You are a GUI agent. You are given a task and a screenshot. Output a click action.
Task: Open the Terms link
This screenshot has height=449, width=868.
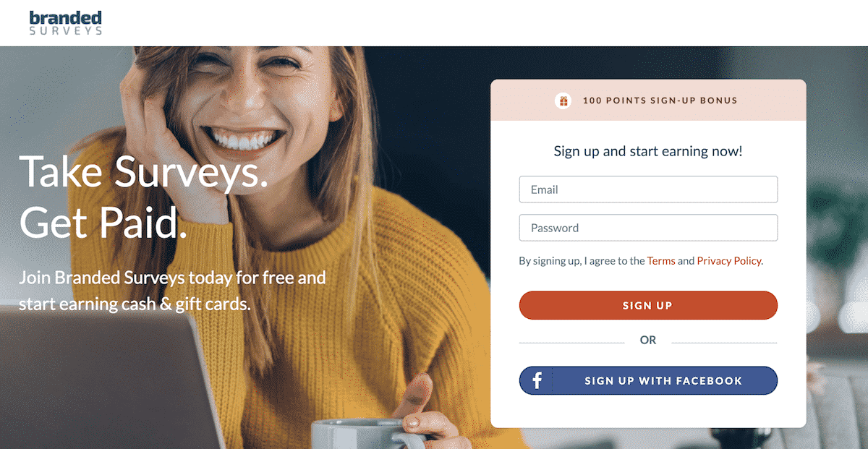(661, 261)
